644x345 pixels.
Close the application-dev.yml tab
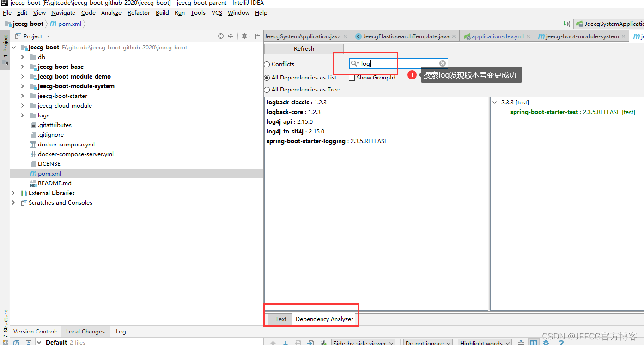coord(529,36)
